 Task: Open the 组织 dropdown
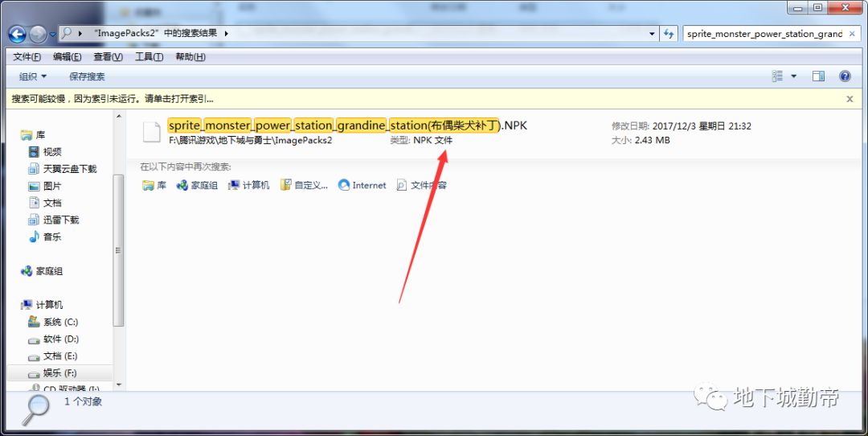pyautogui.click(x=33, y=76)
